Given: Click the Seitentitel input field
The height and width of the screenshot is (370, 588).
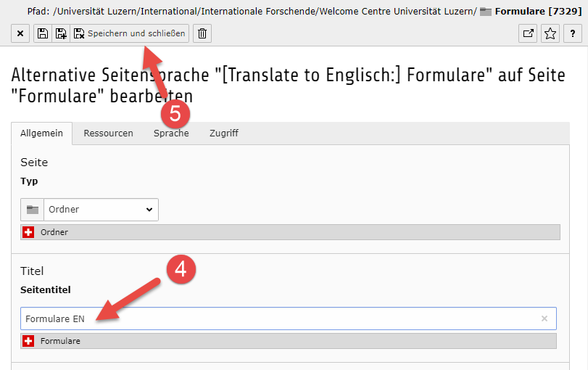Looking at the screenshot, I should (289, 318).
